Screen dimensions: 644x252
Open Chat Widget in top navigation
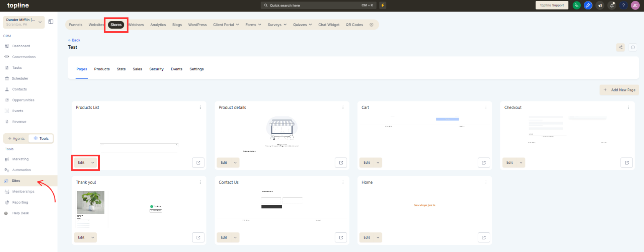329,25
